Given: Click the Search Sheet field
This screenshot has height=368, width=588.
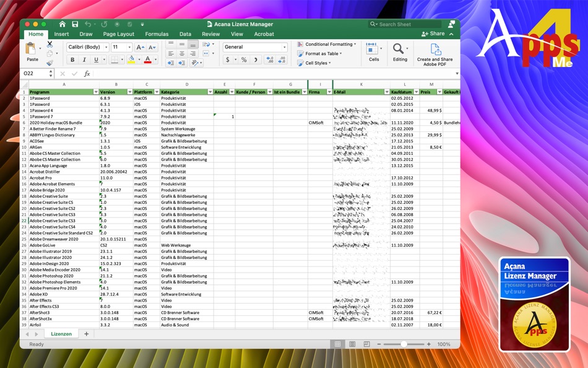Looking at the screenshot, I should point(405,24).
